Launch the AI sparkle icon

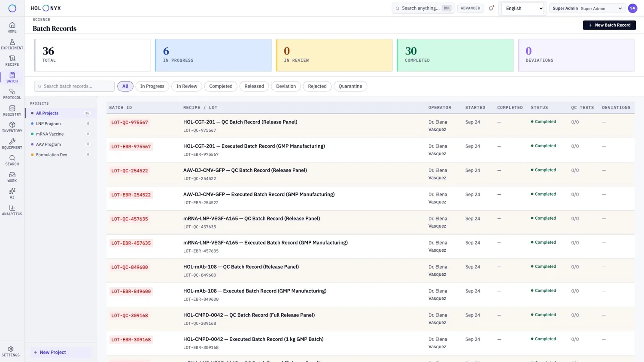click(x=12, y=193)
